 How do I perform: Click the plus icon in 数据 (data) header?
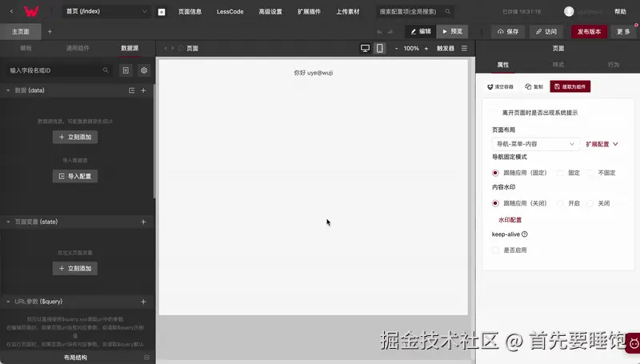point(143,90)
